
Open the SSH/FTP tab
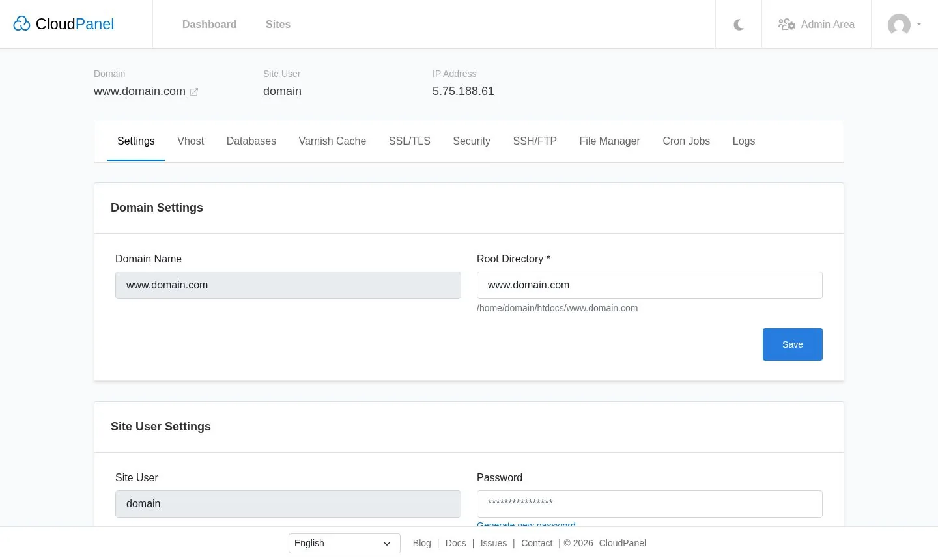[x=535, y=141]
